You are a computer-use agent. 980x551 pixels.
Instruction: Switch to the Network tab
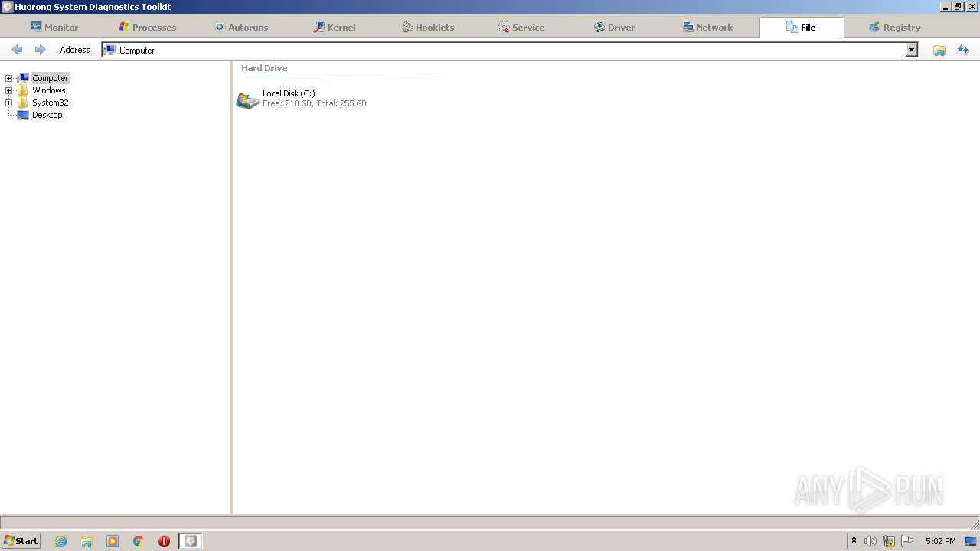point(707,28)
